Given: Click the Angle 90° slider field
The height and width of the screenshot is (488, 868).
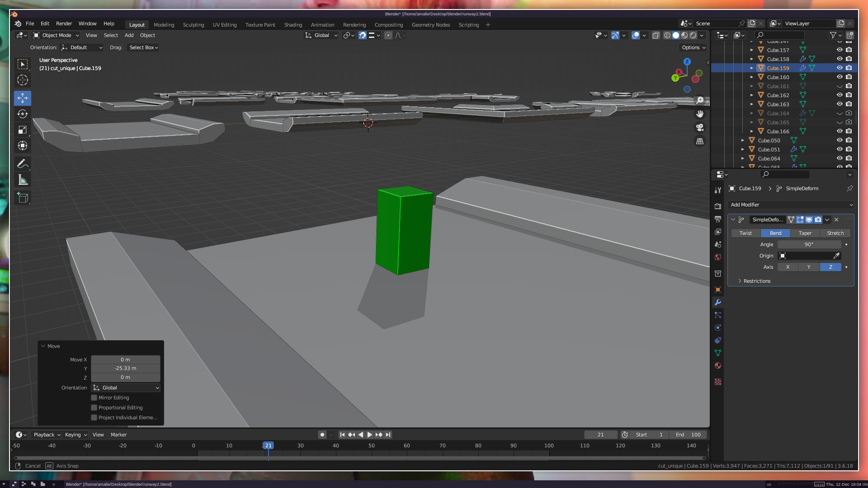Looking at the screenshot, I should click(809, 244).
